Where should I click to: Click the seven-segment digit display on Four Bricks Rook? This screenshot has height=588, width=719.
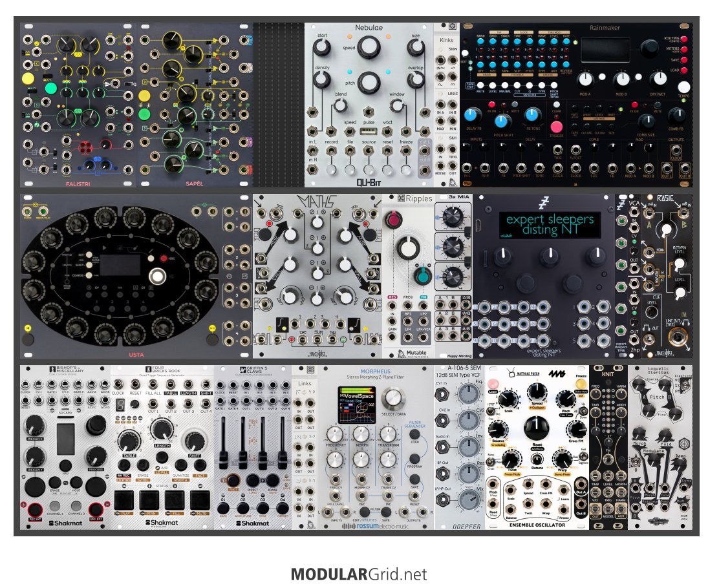click(x=121, y=404)
